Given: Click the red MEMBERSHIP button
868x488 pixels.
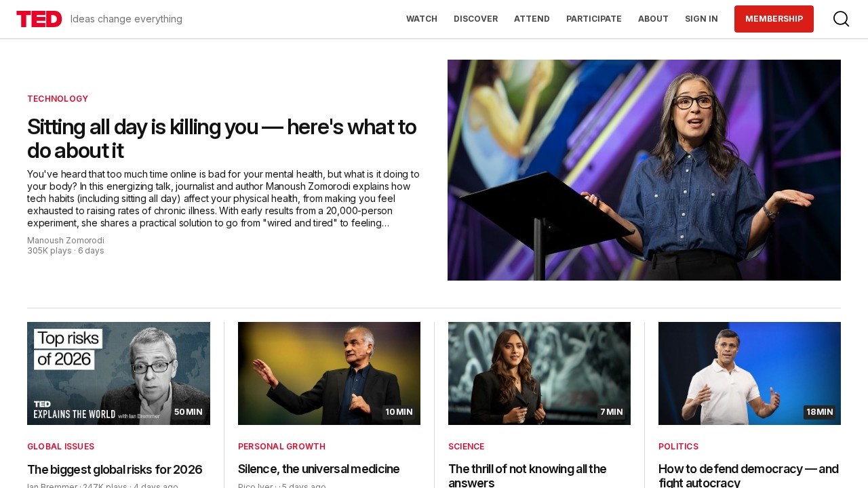Looking at the screenshot, I should click(774, 19).
